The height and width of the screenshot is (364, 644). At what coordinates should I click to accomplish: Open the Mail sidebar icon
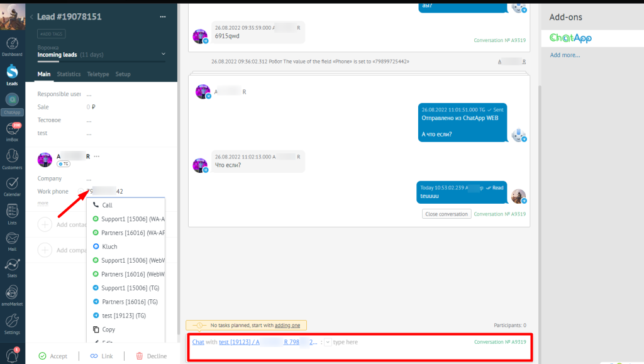click(12, 240)
